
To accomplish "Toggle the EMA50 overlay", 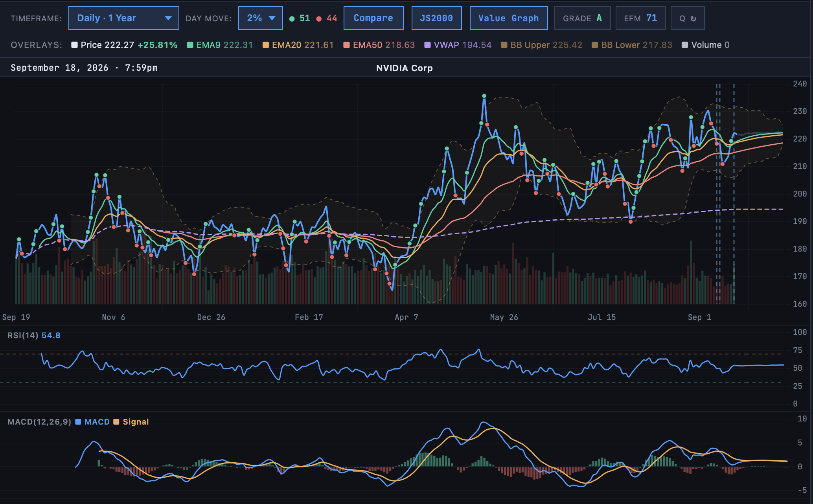I will (379, 45).
